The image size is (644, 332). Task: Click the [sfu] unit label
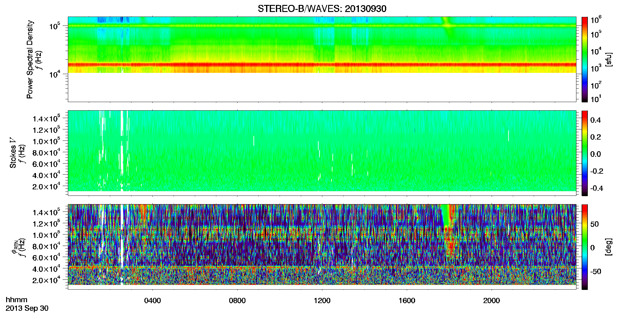[x=609, y=59]
